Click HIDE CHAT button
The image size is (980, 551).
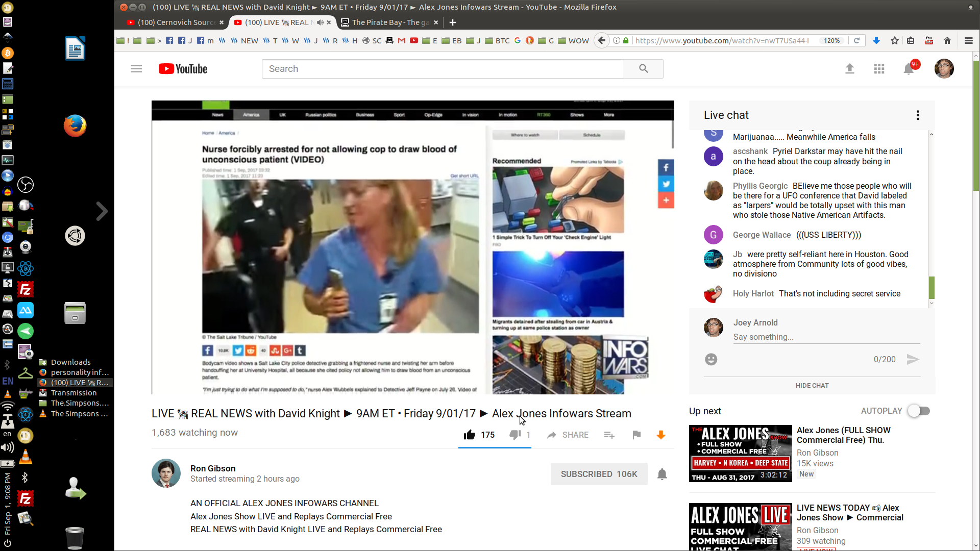812,386
